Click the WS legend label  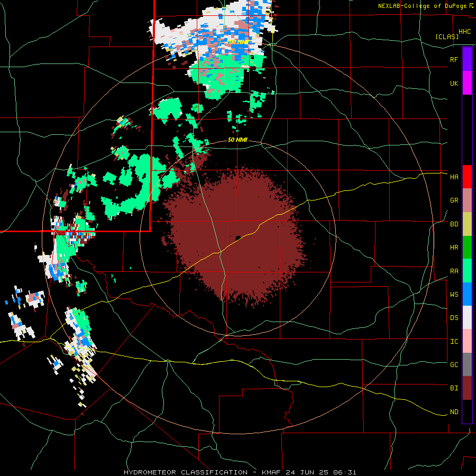coord(454,295)
